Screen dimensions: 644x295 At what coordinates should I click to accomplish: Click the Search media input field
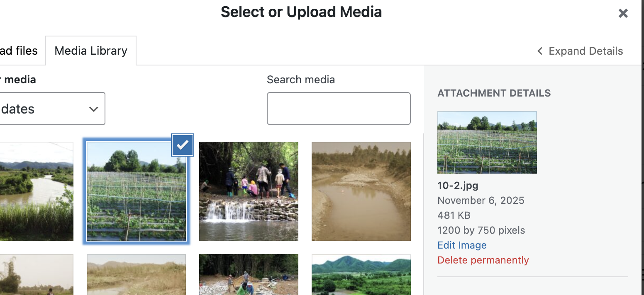[x=339, y=109]
